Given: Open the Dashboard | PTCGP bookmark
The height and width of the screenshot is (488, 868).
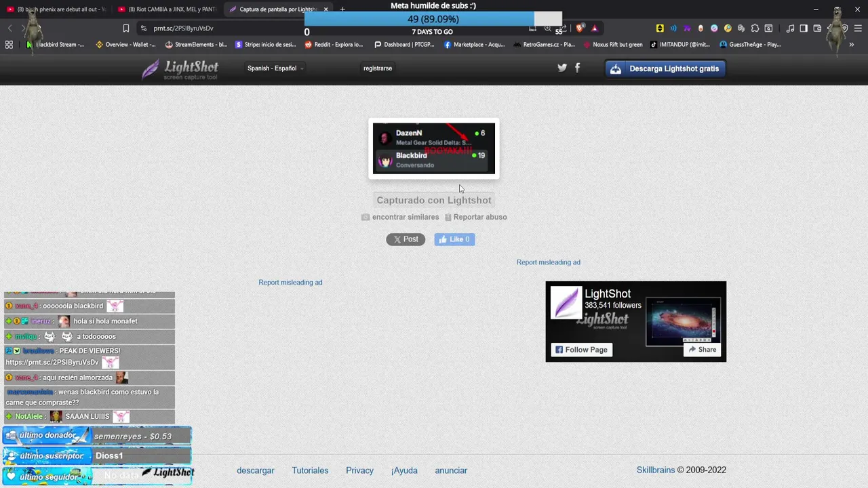Looking at the screenshot, I should click(x=403, y=45).
